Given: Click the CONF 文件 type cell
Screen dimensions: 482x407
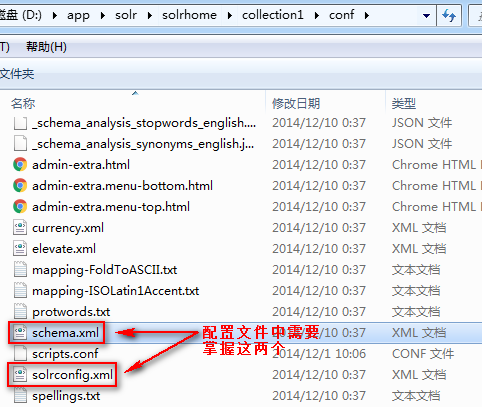Looking at the screenshot, I should 423,354.
